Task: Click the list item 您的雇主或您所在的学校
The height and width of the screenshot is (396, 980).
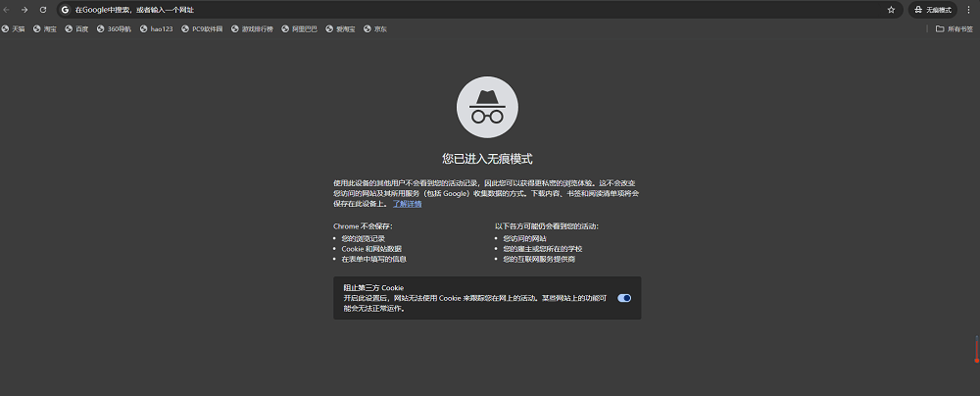Action: point(543,248)
